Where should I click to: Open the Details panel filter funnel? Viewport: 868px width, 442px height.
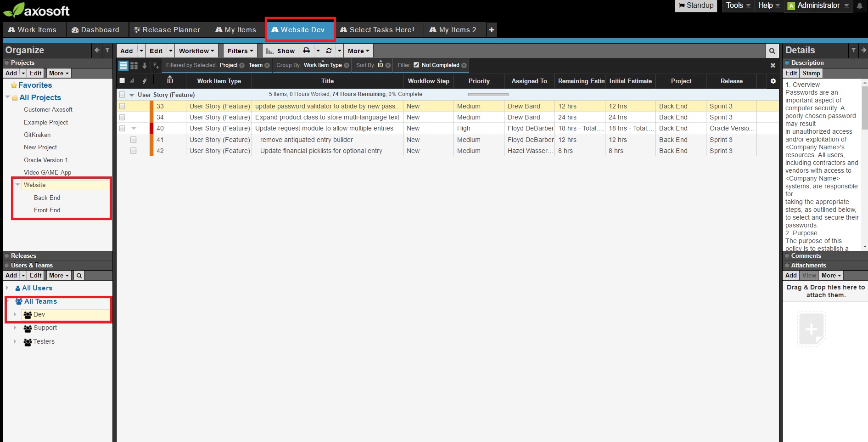pyautogui.click(x=853, y=50)
